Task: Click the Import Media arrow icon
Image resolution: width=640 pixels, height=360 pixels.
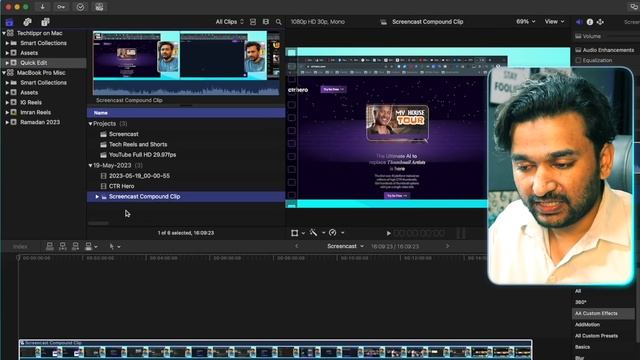Action: (42, 7)
